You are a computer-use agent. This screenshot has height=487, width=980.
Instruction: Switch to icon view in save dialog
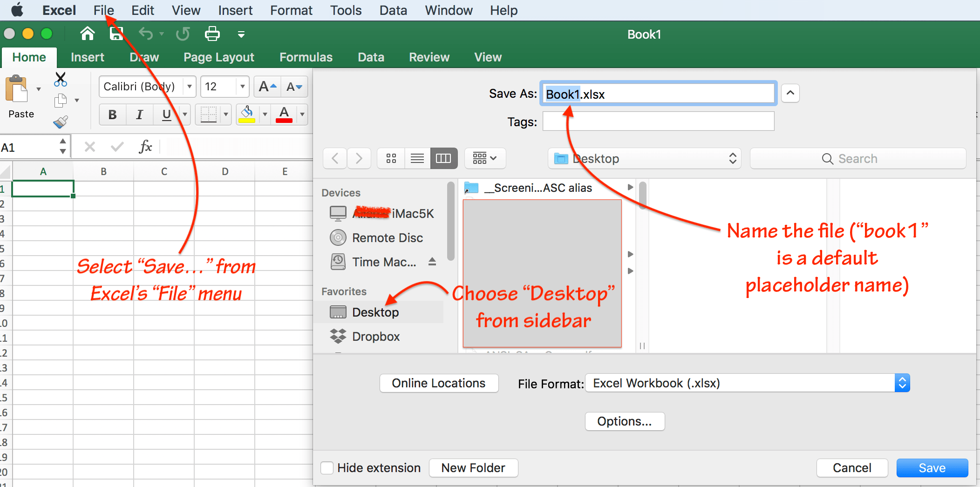pyautogui.click(x=391, y=159)
